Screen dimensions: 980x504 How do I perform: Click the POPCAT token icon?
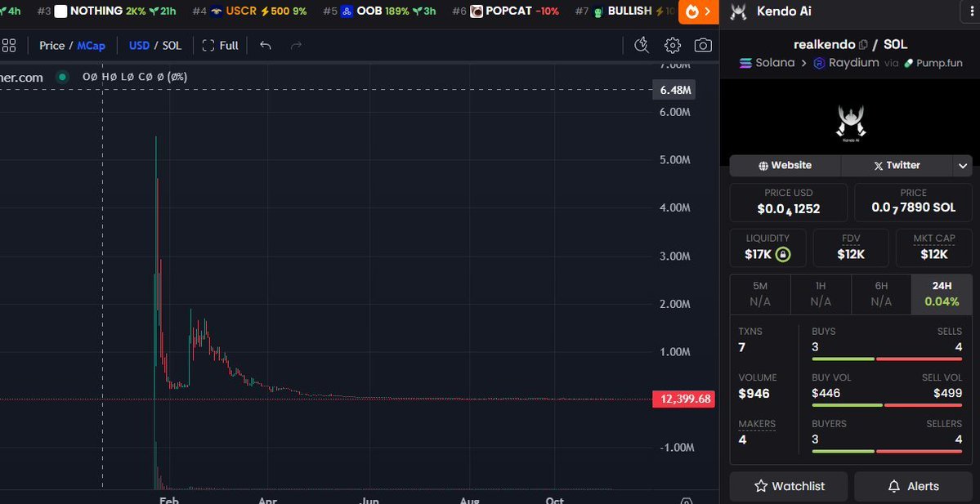[477, 11]
